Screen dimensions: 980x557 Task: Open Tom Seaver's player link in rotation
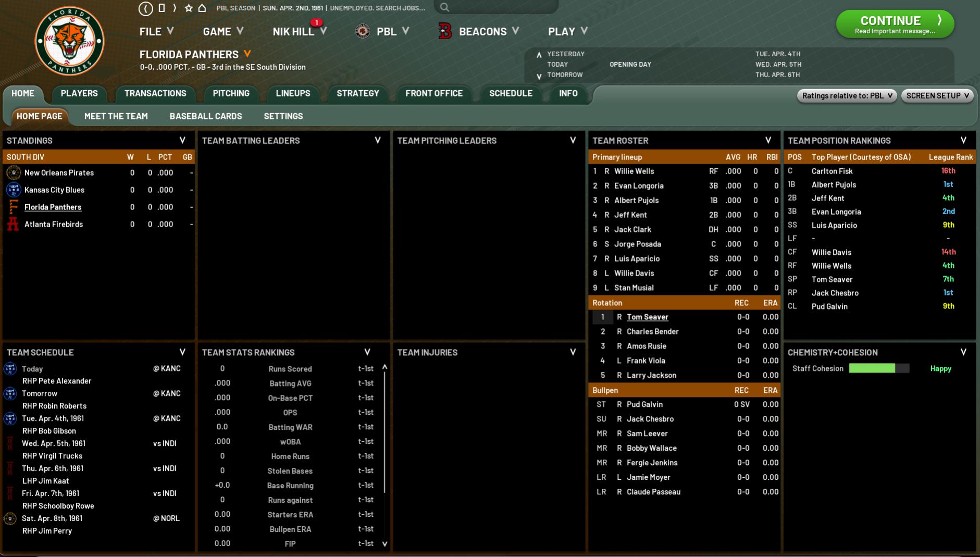coord(647,317)
